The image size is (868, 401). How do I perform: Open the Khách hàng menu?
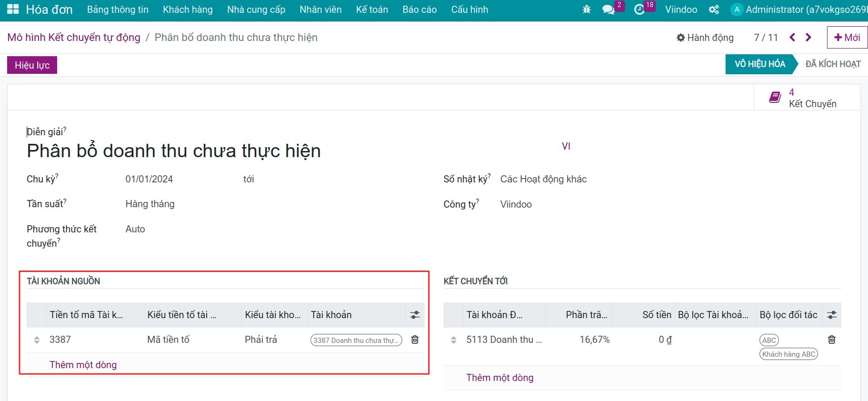[188, 10]
